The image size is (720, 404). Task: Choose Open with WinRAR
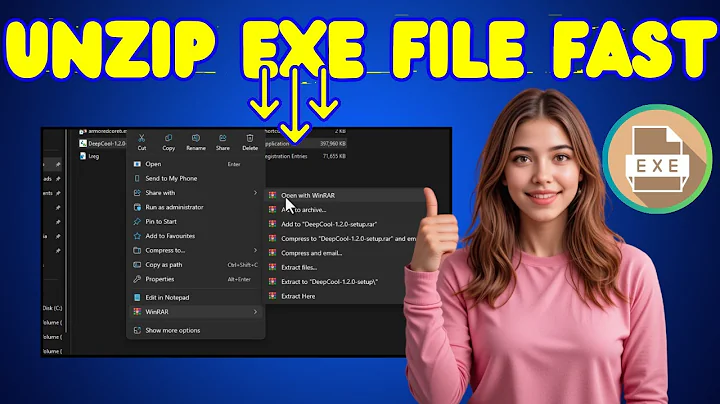[x=308, y=196]
